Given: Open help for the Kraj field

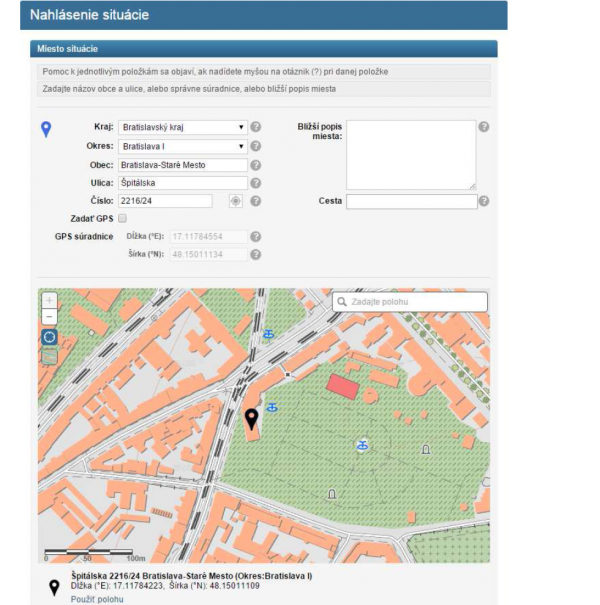Looking at the screenshot, I should pos(255,127).
